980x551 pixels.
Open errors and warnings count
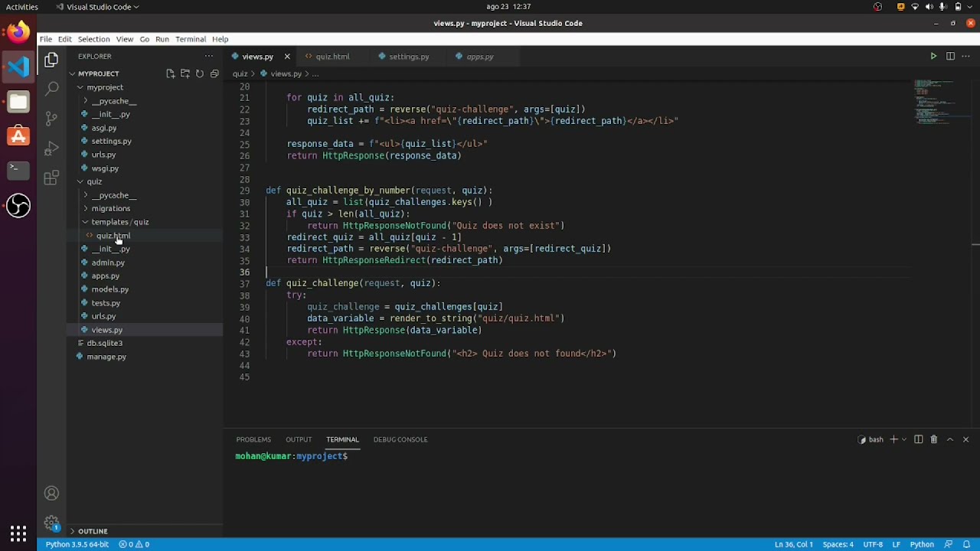tap(134, 544)
